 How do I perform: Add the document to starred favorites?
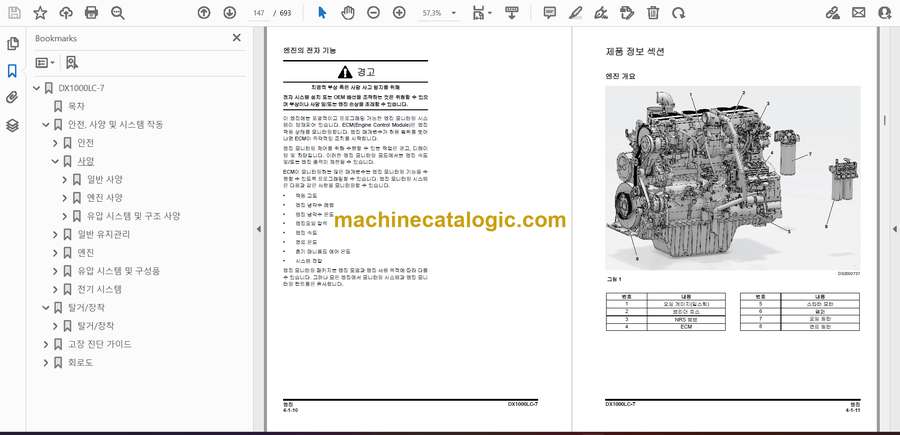pyautogui.click(x=40, y=13)
